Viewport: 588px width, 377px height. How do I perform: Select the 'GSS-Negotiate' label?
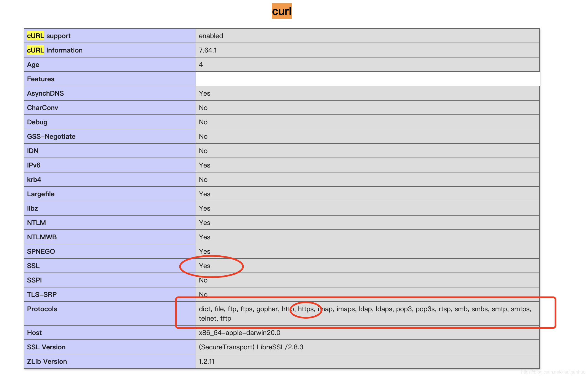[51, 137]
